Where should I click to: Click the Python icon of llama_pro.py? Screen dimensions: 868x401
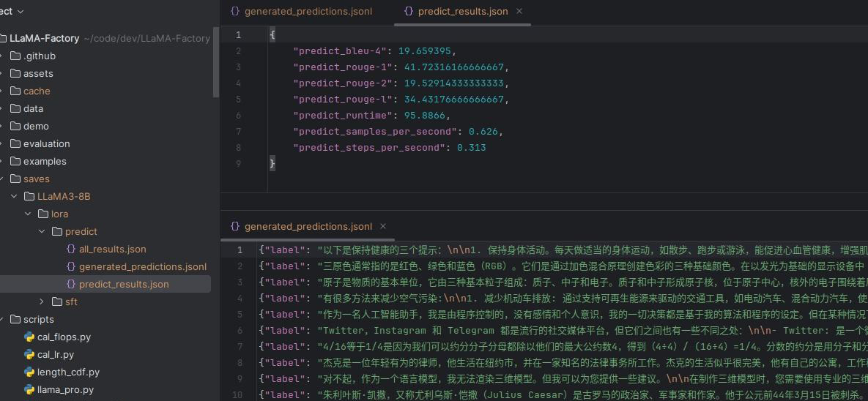coord(29,390)
